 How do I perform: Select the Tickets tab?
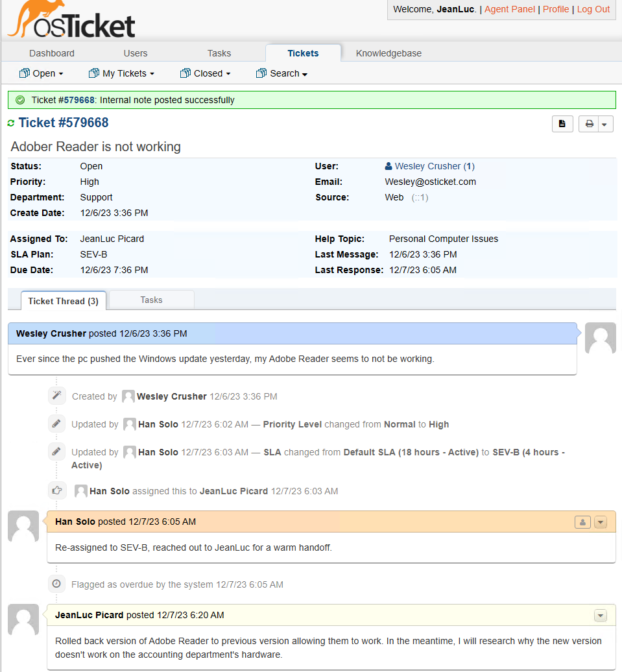(x=303, y=53)
